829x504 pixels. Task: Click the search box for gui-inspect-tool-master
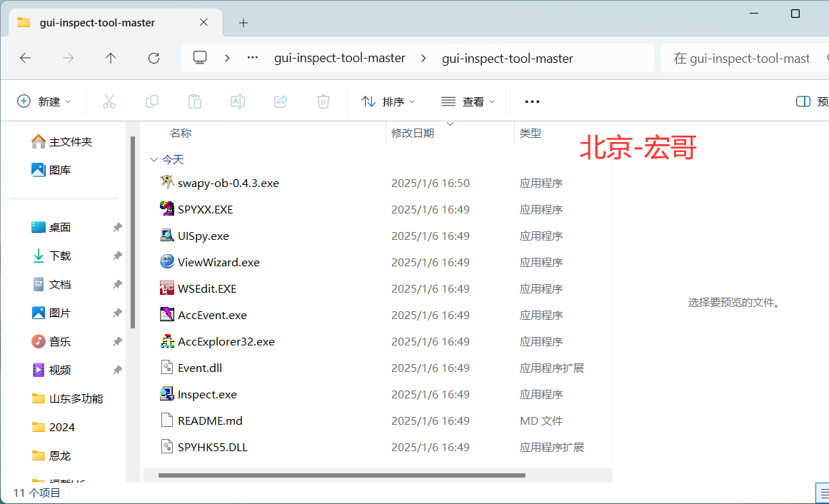(x=745, y=58)
